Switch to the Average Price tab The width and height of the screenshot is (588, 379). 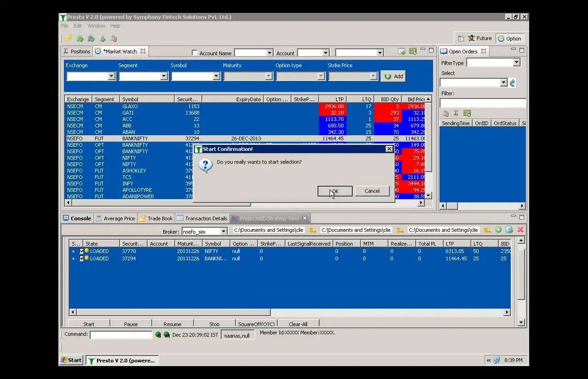[x=115, y=218]
